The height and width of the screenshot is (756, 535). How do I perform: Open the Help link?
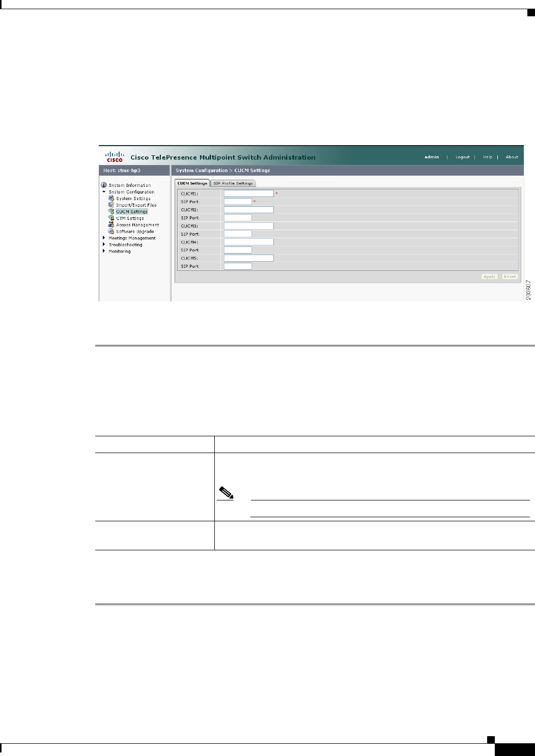click(487, 157)
